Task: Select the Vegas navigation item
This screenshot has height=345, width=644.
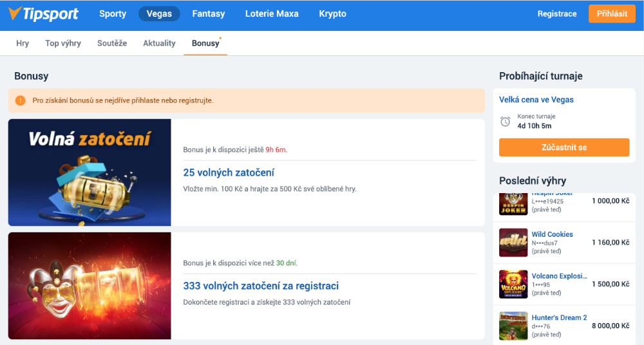Action: [x=159, y=14]
